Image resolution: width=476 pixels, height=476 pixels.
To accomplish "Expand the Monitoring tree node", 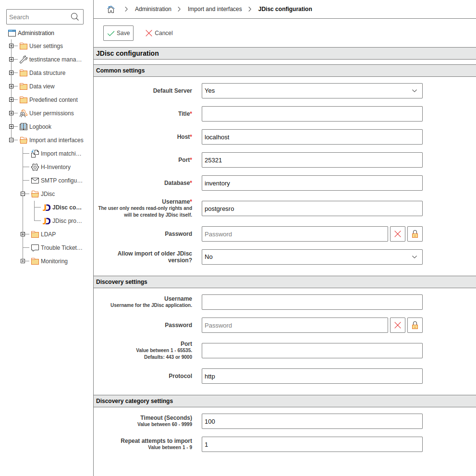I will (23, 261).
